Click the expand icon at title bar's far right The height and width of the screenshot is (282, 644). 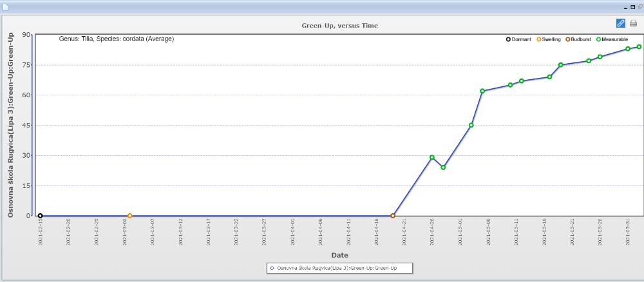[639, 6]
